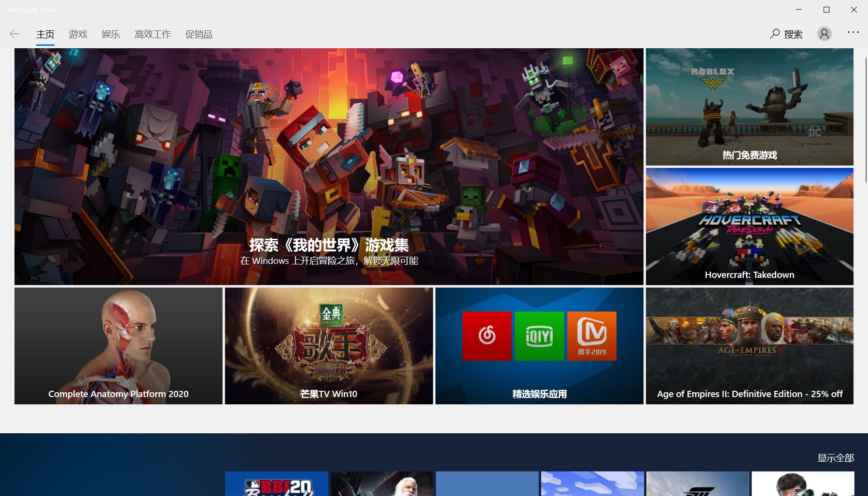Open the three-dots more options menu
Image resolution: width=868 pixels, height=496 pixels.
[853, 32]
